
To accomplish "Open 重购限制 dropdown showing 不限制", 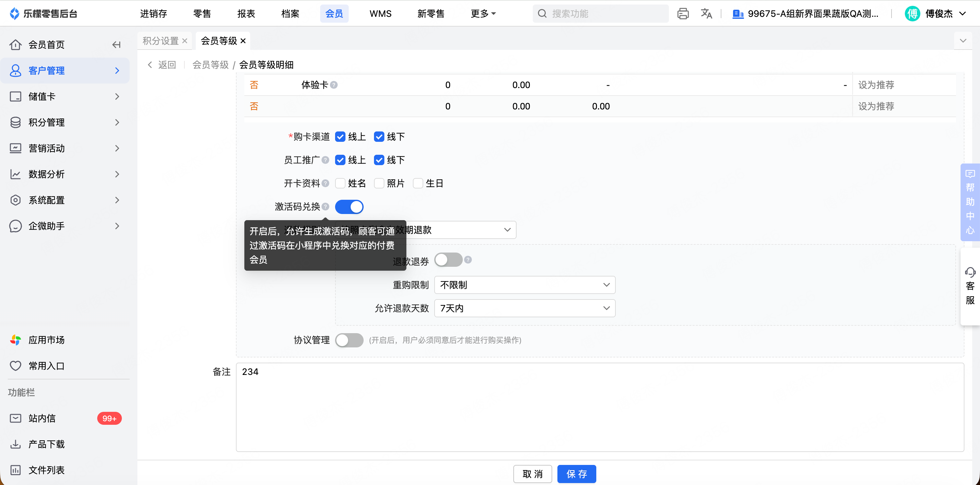I will coord(524,285).
